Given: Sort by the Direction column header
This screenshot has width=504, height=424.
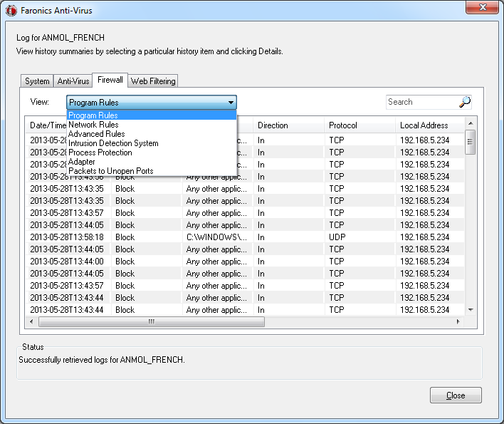Looking at the screenshot, I should point(288,125).
